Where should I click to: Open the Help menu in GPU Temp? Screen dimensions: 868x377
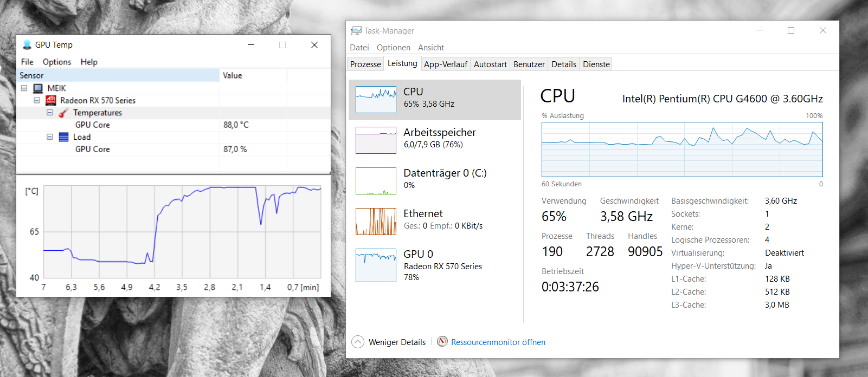(89, 62)
